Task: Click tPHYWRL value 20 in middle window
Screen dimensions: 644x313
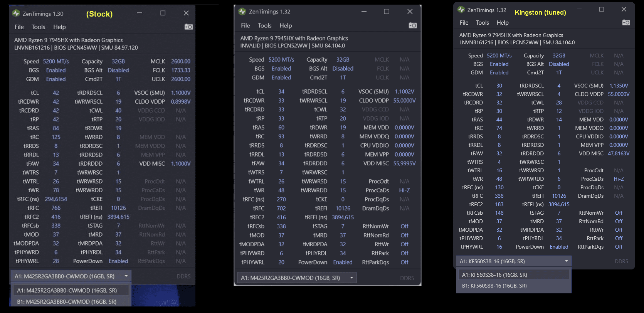Action: [281, 263]
